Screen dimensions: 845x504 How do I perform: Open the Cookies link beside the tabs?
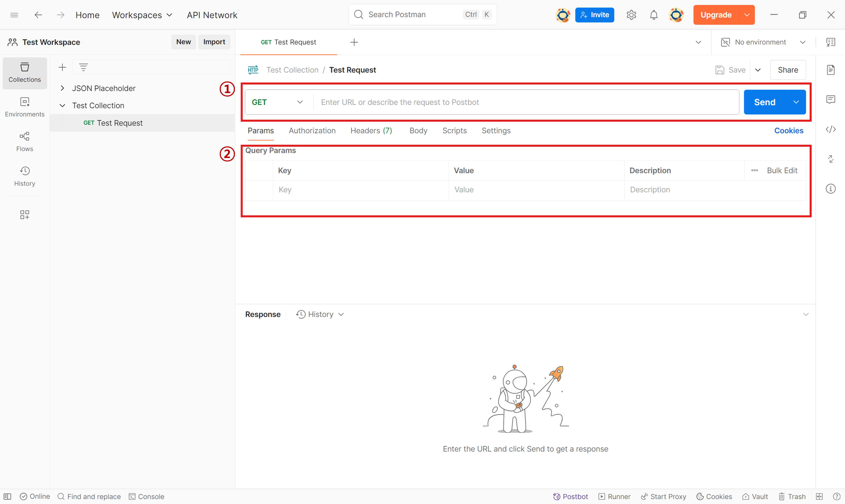789,131
